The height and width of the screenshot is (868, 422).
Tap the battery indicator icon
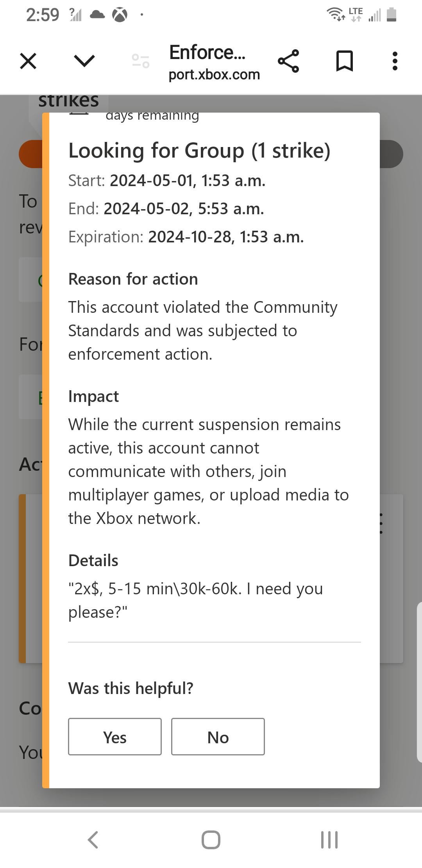pos(392,15)
